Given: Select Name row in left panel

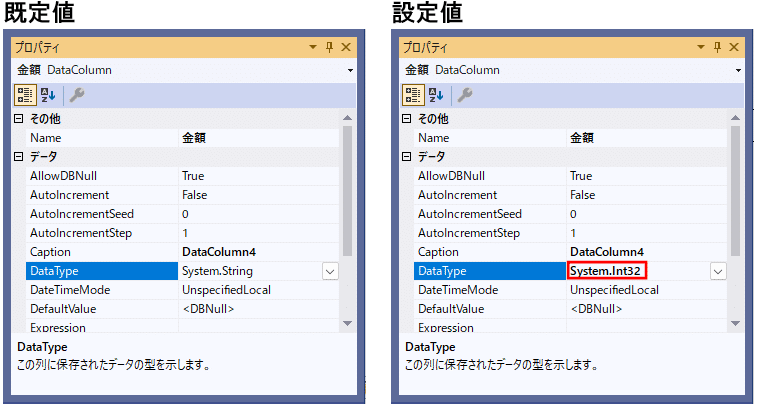Looking at the screenshot, I should (182, 138).
